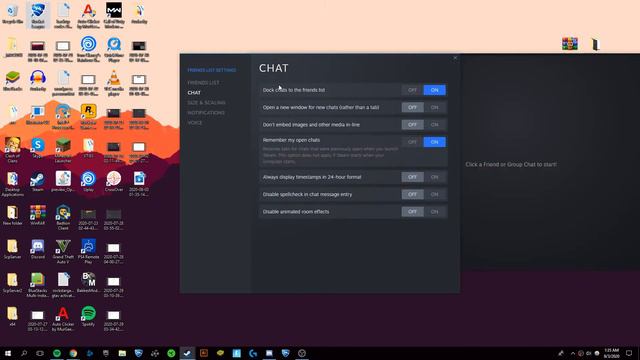640x360 pixels.
Task: Set 'Open a new window for new chats' to OFF
Action: [412, 107]
